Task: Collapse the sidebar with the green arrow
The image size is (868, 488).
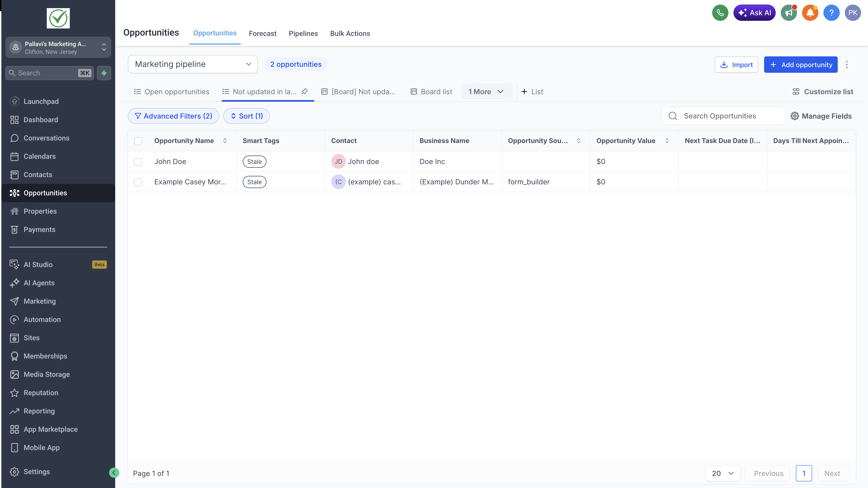Action: pos(114,473)
